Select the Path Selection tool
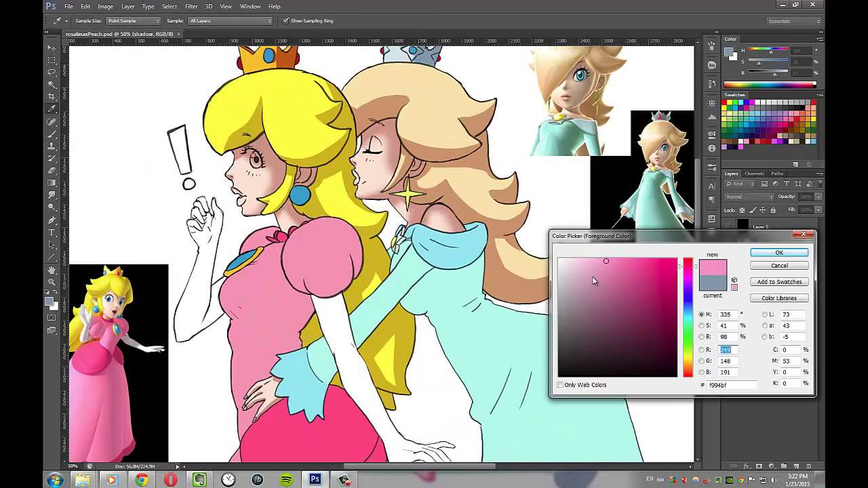Viewport: 868px width, 488px height. [x=52, y=245]
